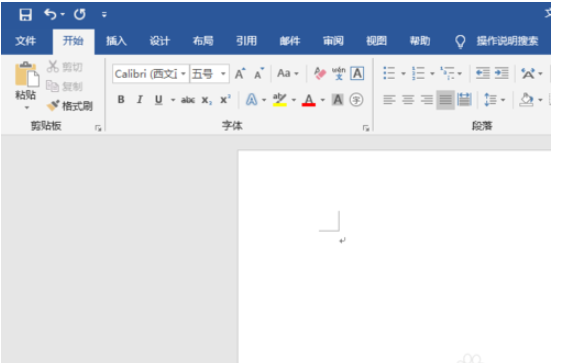Click the Character Border icon
Screen dimensions: 575x363
pos(357,74)
